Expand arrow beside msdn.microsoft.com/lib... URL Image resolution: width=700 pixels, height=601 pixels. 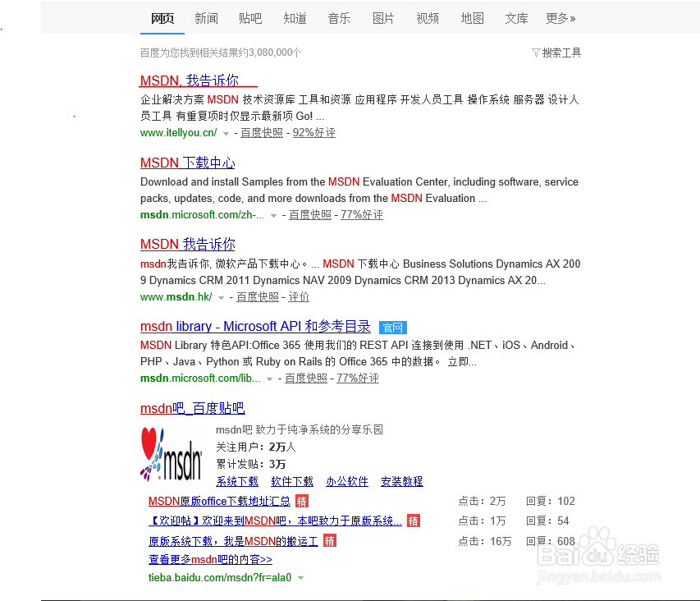click(270, 379)
